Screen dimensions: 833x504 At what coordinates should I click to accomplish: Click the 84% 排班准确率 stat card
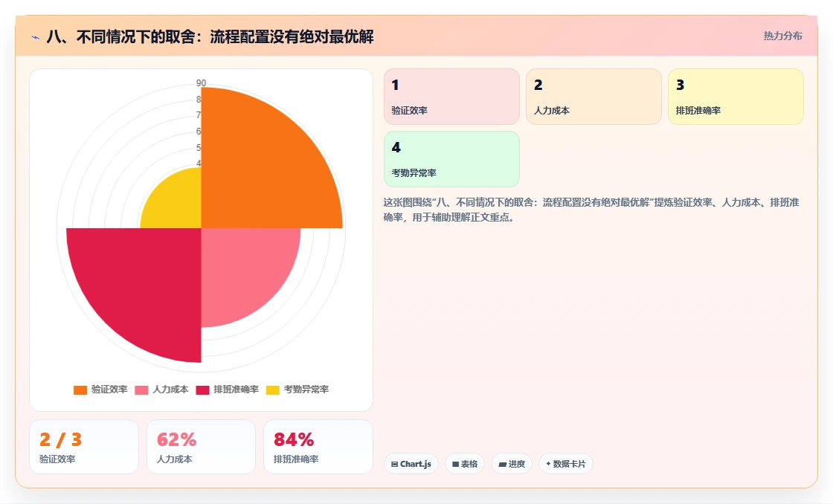(x=318, y=447)
